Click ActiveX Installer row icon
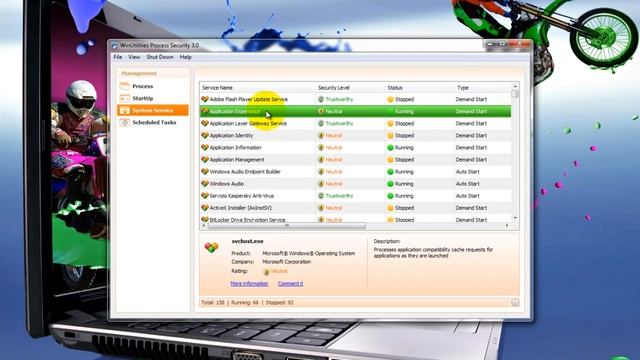This screenshot has height=360, width=640. 205,208
